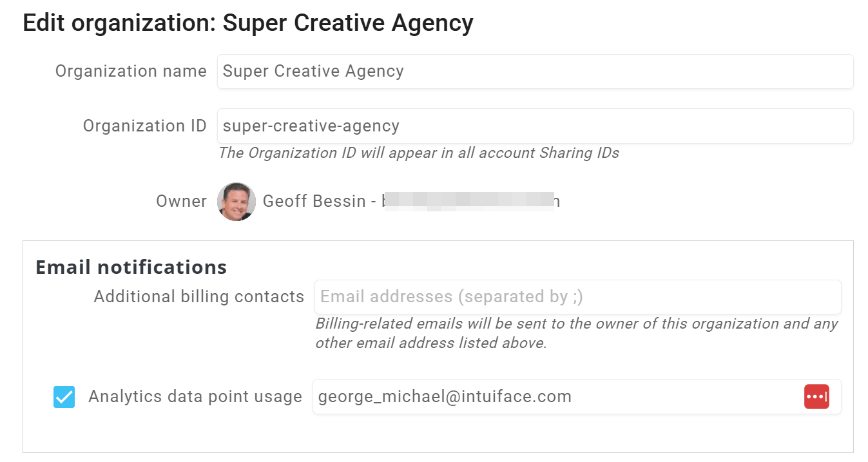Click the "Organization ID" label
Screen dimensions: 868x462
click(144, 126)
